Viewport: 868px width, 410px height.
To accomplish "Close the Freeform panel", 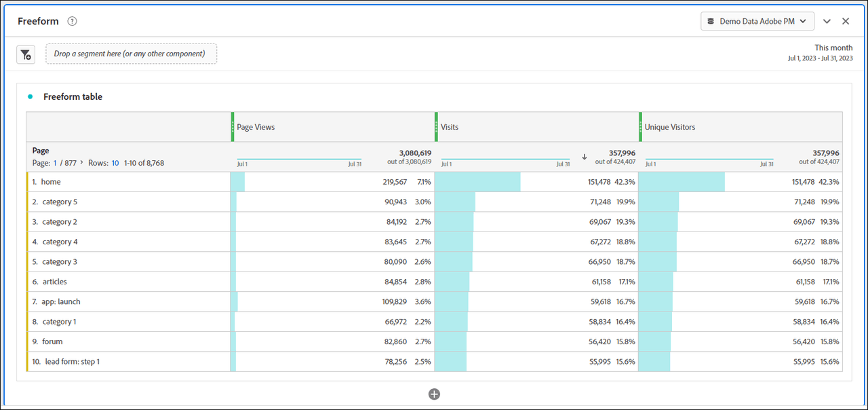I will click(x=846, y=21).
